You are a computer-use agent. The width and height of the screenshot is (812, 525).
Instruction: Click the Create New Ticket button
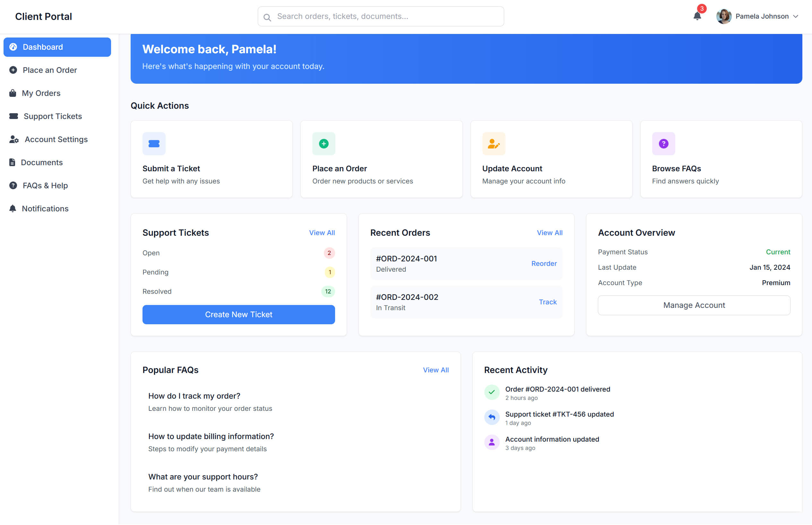pyautogui.click(x=238, y=314)
